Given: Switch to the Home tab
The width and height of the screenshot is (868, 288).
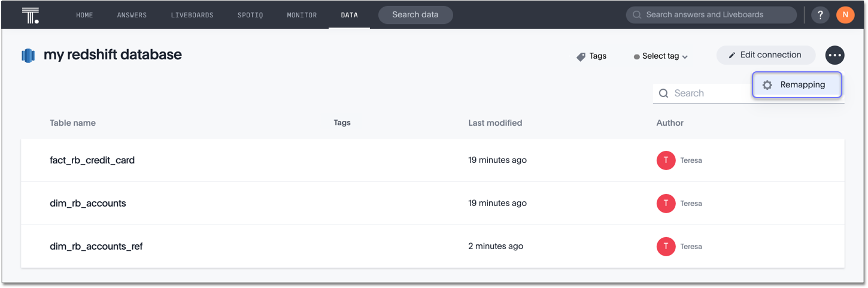Looking at the screenshot, I should tap(84, 15).
